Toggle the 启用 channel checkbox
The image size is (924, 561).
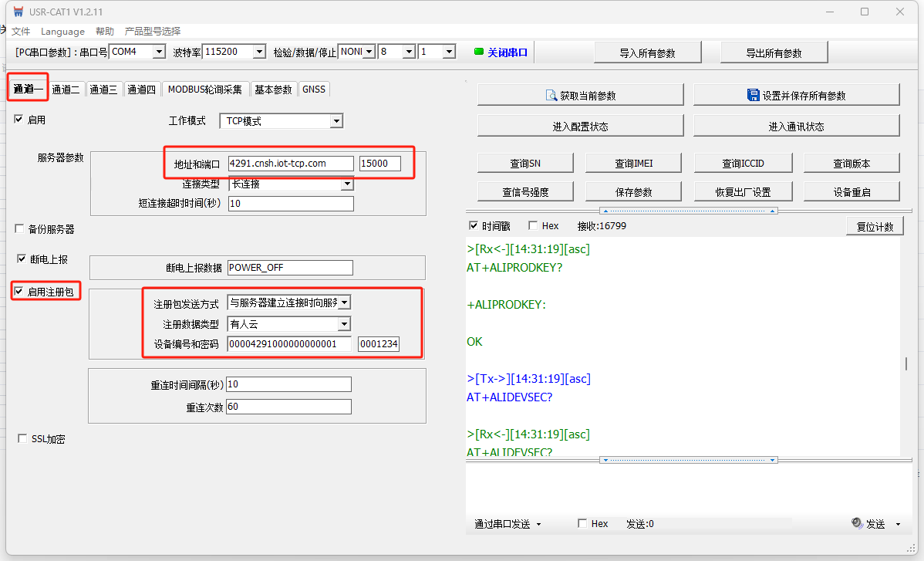19,119
